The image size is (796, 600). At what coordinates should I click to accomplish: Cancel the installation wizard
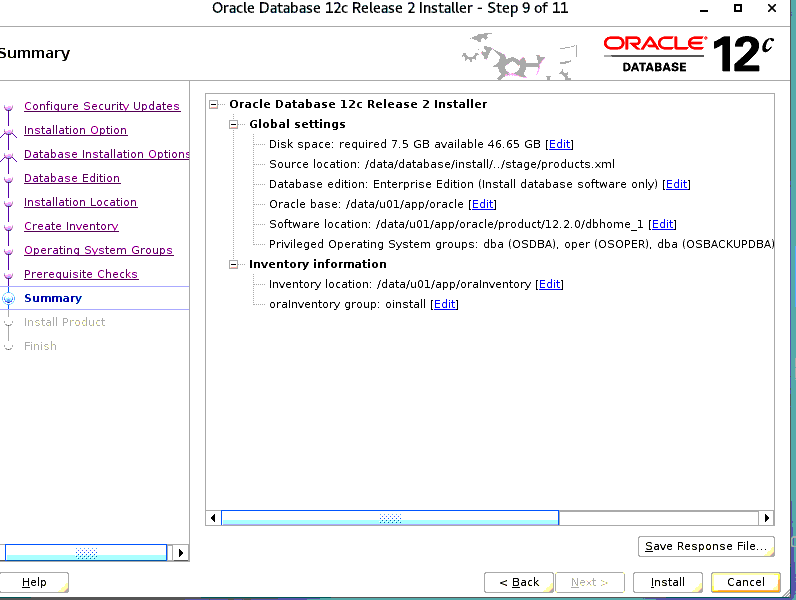(745, 582)
